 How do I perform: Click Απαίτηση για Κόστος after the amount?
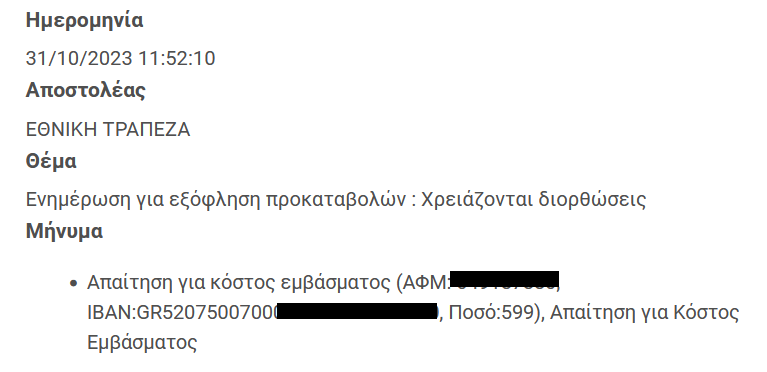[644, 313]
